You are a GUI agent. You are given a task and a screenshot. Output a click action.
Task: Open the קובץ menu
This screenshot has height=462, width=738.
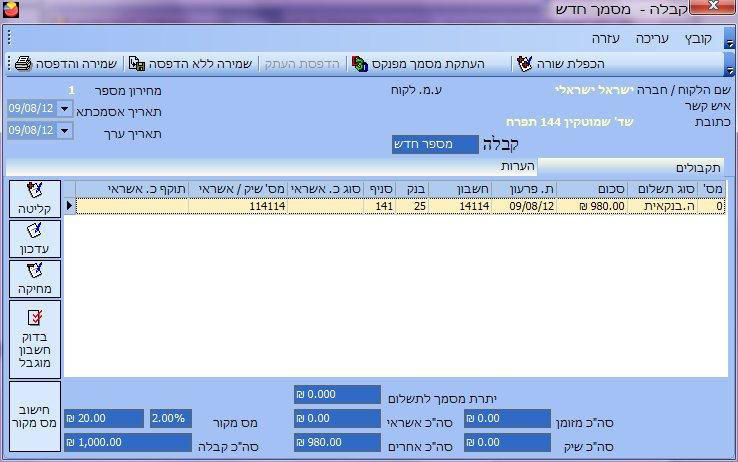point(698,39)
